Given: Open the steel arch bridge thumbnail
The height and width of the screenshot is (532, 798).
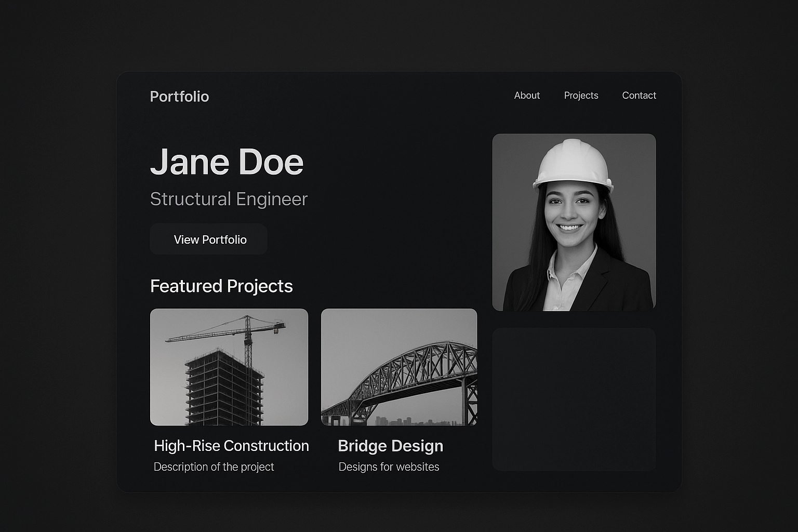Looking at the screenshot, I should pos(398,367).
